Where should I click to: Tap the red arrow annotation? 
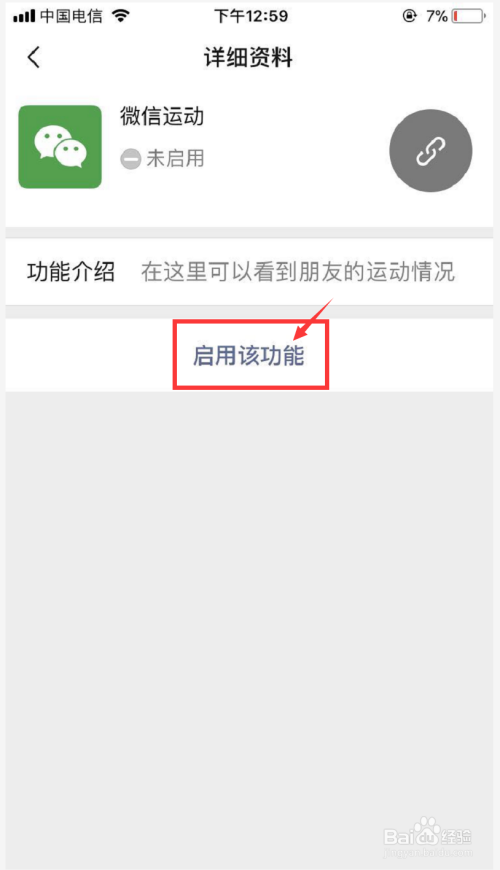coord(313,320)
